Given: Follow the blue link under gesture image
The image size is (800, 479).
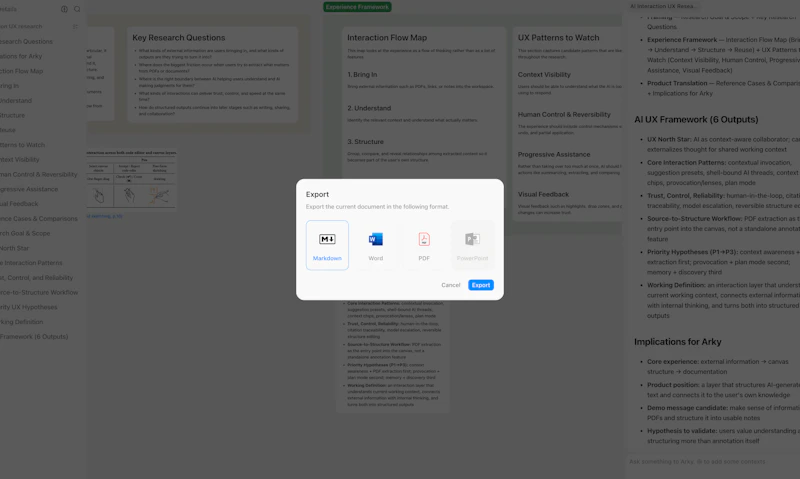Looking at the screenshot, I should click(104, 216).
